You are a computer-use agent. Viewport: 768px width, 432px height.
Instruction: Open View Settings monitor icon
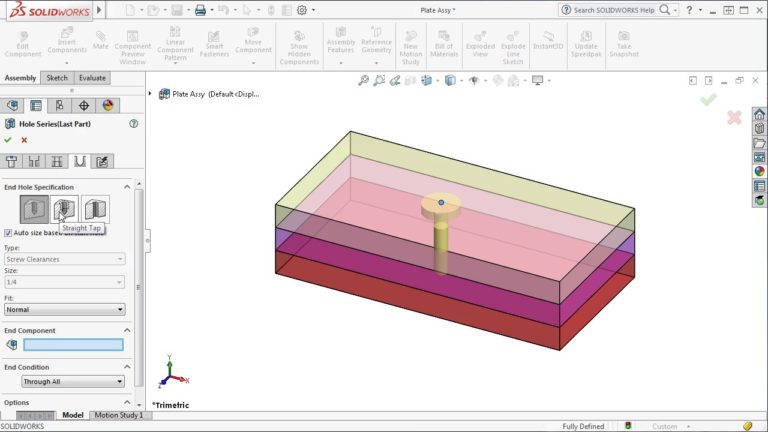[x=538, y=80]
